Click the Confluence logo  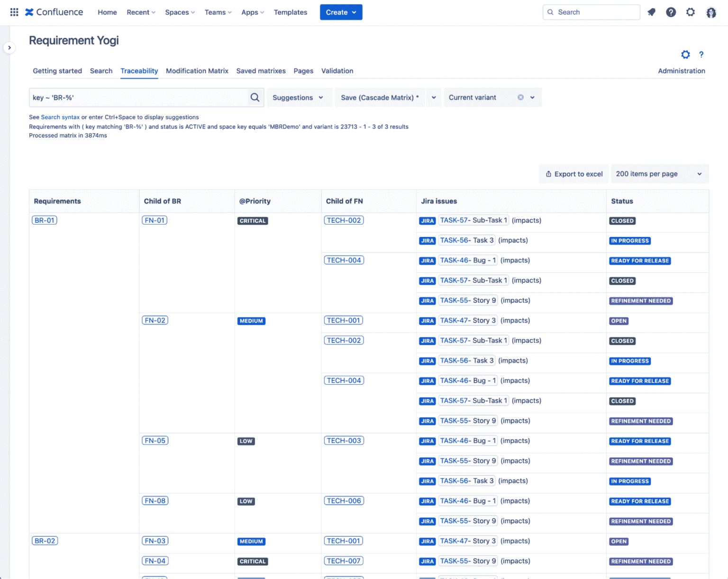(x=54, y=12)
